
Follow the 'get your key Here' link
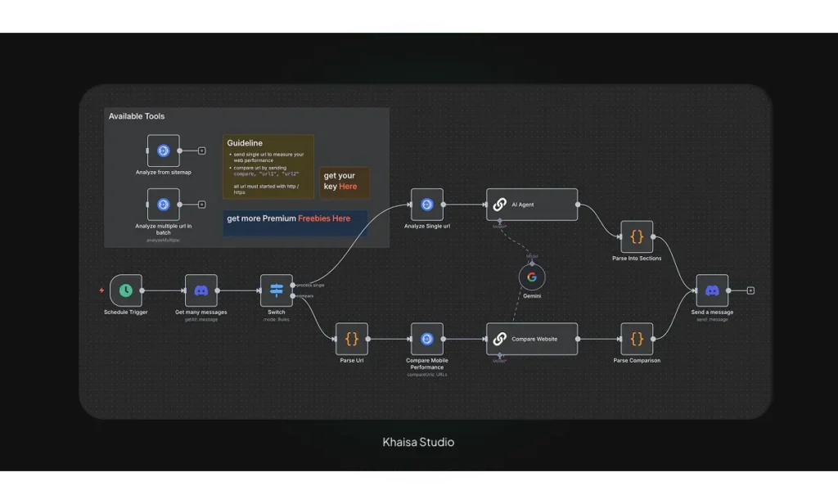pyautogui.click(x=348, y=187)
